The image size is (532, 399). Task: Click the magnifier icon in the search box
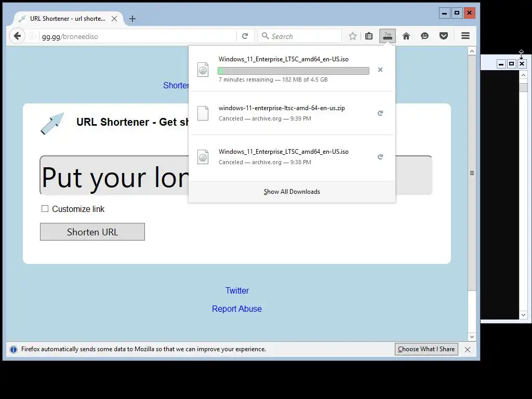click(265, 36)
